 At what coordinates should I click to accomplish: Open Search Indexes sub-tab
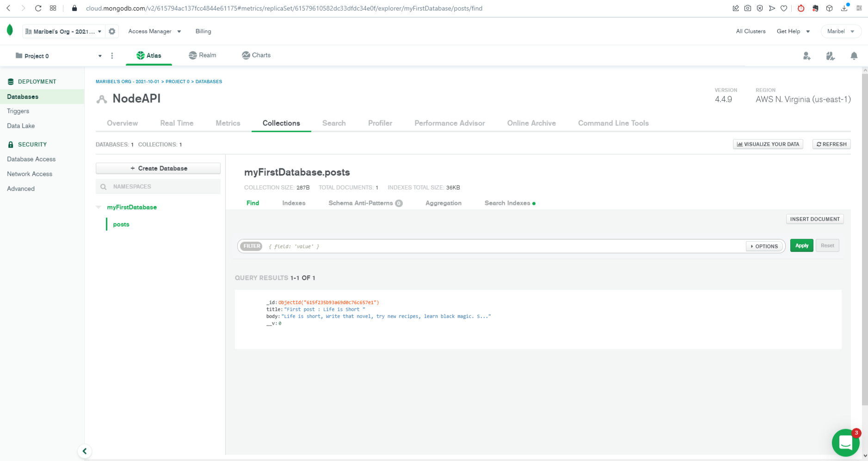(510, 203)
